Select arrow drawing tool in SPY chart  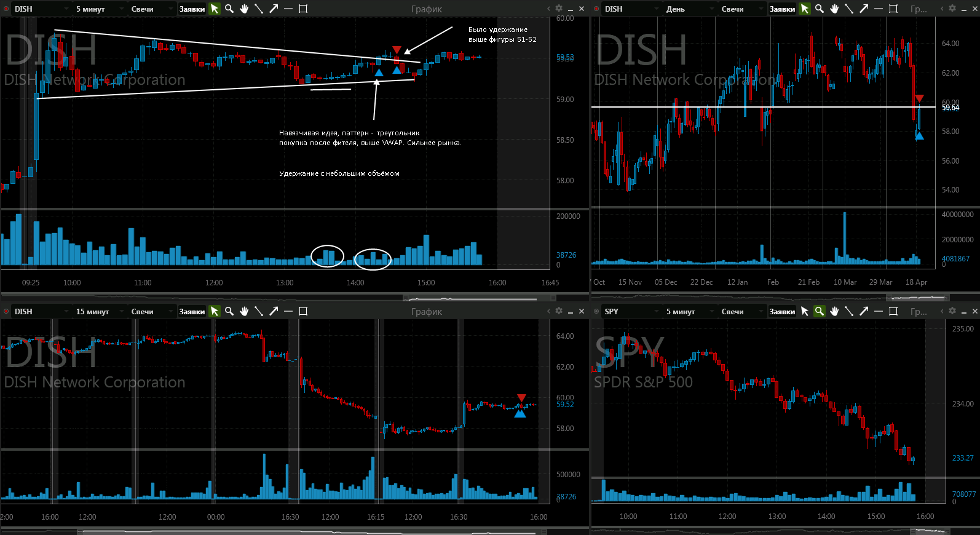coord(864,311)
